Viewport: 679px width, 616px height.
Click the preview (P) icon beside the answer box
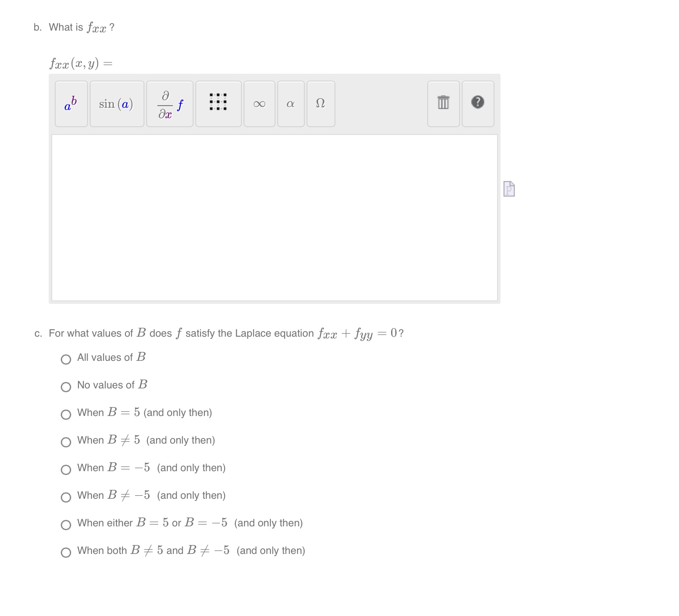510,189
